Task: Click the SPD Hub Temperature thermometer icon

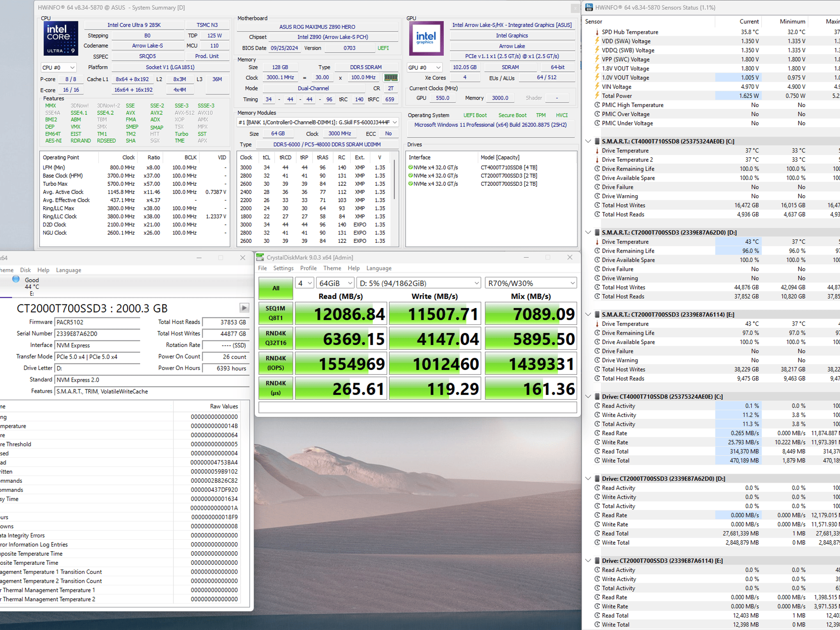Action: click(597, 32)
